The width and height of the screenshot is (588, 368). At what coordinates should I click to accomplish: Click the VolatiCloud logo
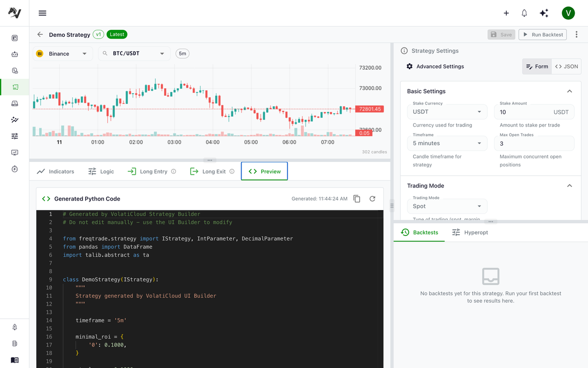point(15,13)
